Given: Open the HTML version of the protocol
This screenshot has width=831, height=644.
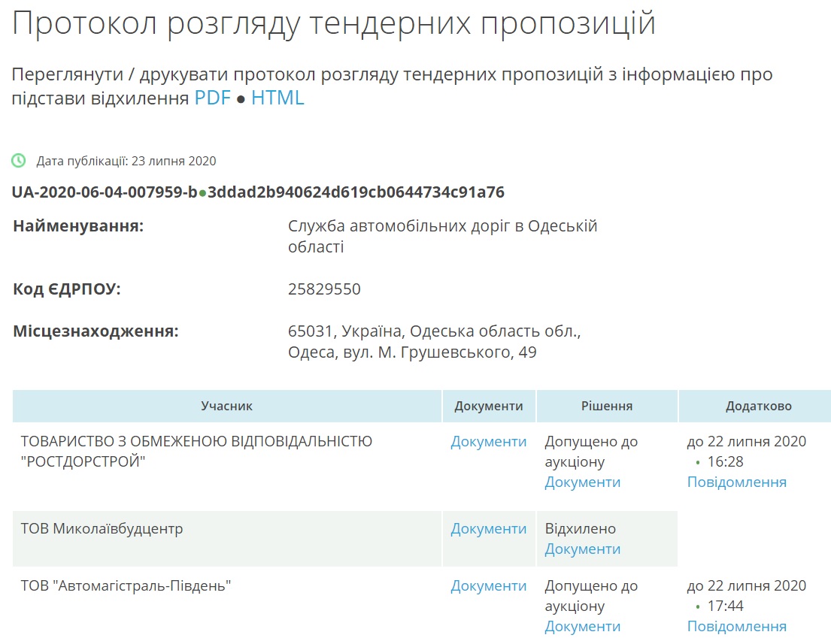Looking at the screenshot, I should coord(278,98).
